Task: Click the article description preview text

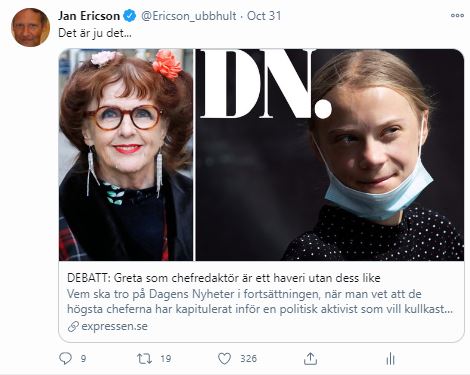Action: click(260, 302)
